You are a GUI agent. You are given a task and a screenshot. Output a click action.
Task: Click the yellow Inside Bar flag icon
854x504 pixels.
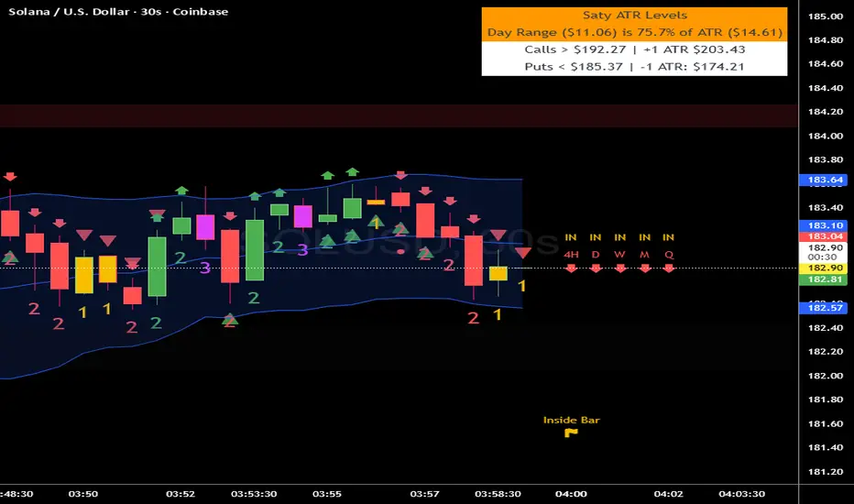click(x=571, y=433)
